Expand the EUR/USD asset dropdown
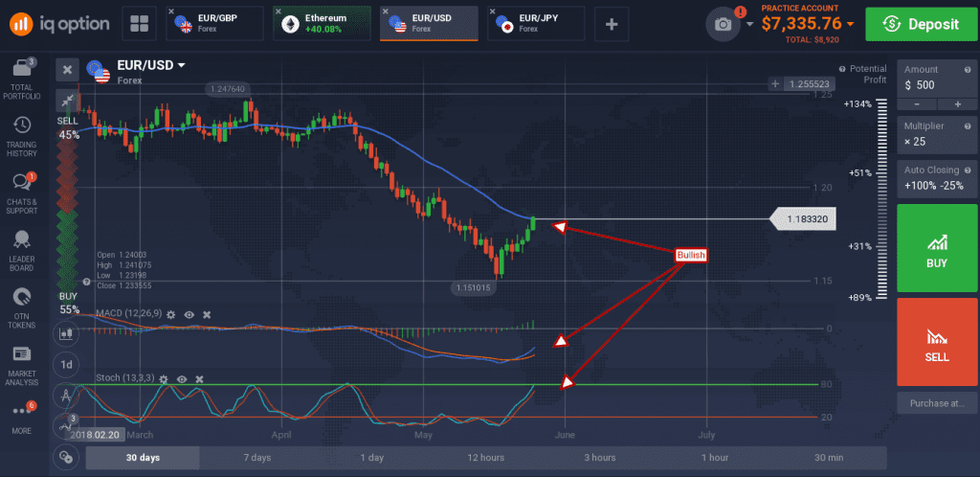This screenshot has height=477, width=980. pos(181,65)
